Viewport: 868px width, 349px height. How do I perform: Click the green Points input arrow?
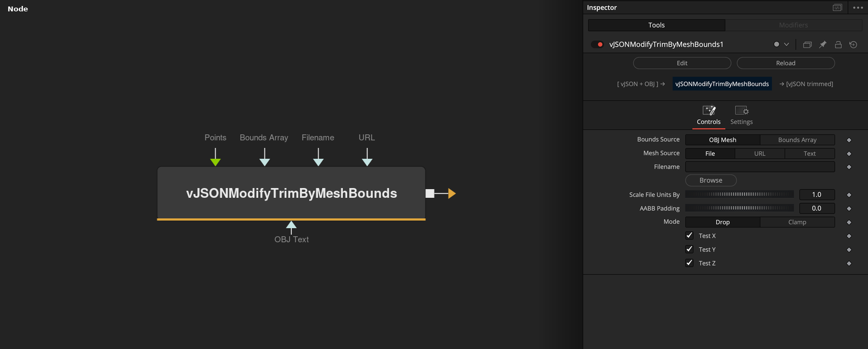(x=215, y=162)
